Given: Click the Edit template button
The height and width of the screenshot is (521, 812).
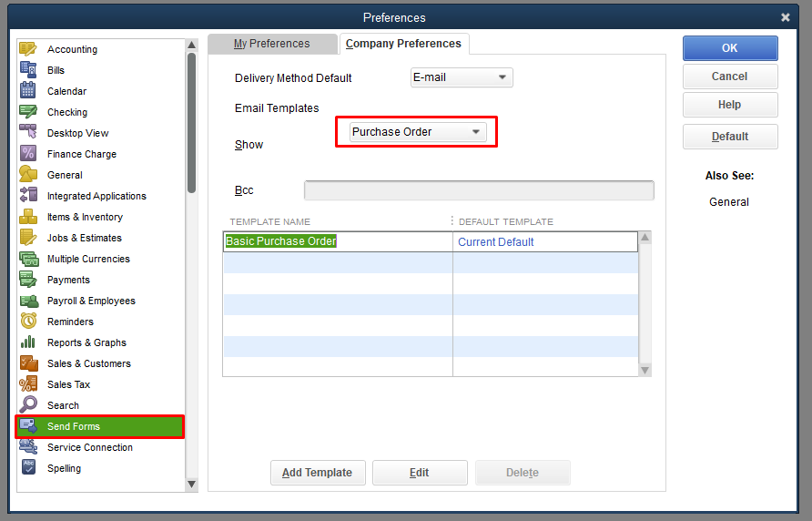Looking at the screenshot, I should point(420,472).
